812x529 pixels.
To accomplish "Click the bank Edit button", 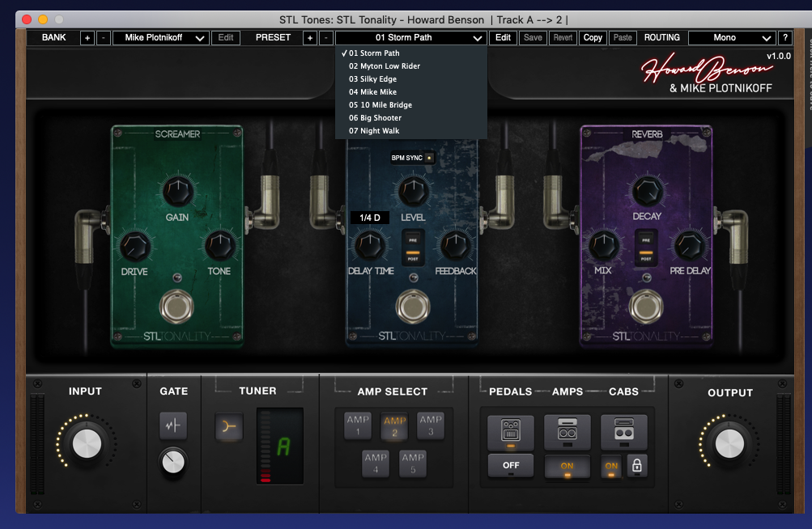I will tap(225, 38).
